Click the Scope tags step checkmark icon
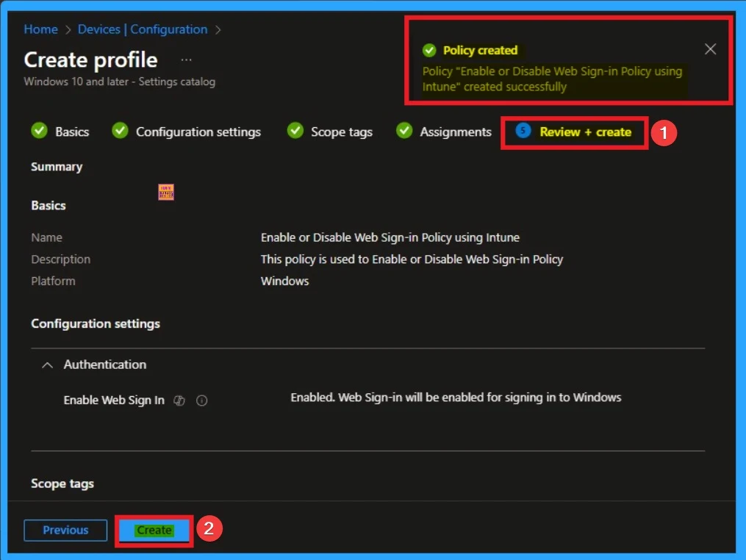Viewport: 746px width, 560px height. (x=295, y=130)
